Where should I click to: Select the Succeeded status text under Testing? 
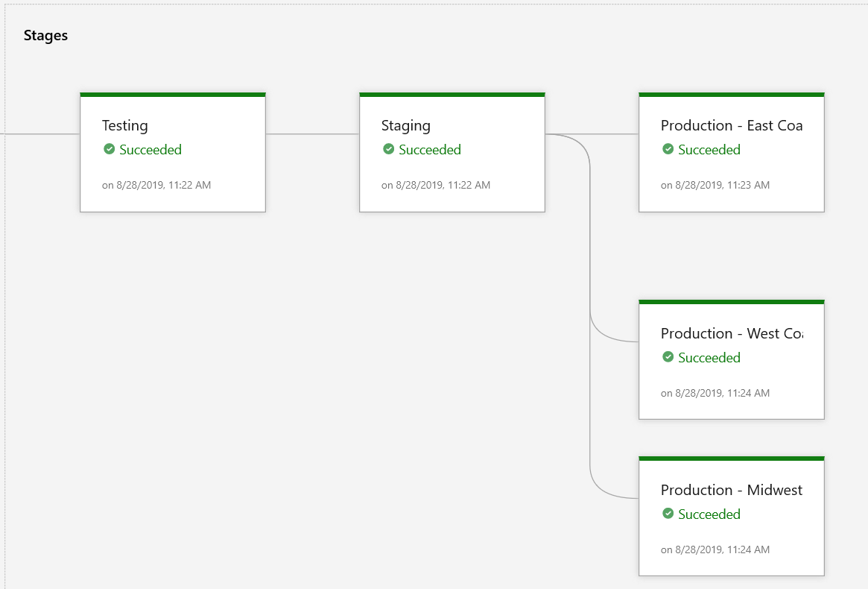coord(151,150)
